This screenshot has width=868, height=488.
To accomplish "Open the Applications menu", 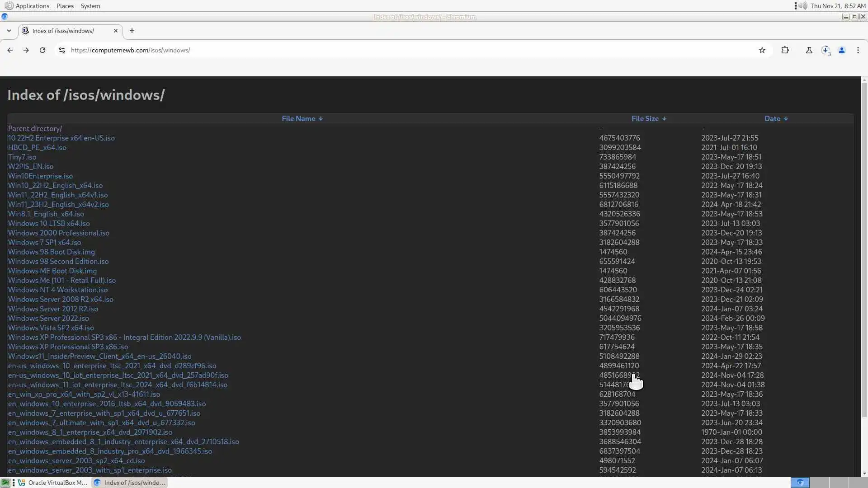I will click(x=32, y=6).
